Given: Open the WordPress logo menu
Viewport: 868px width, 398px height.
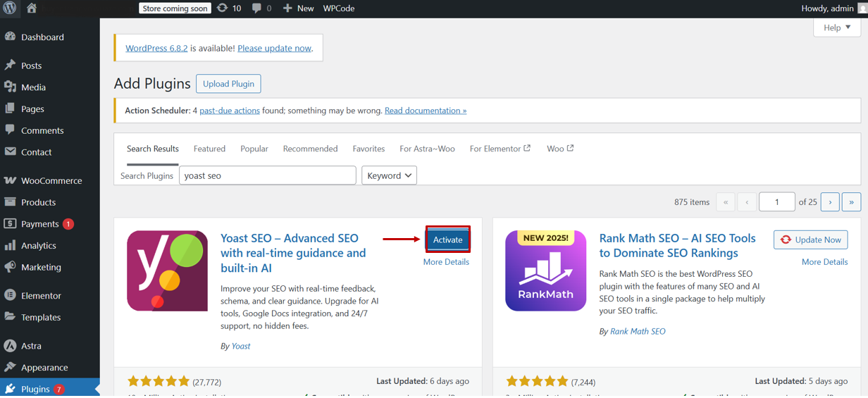Looking at the screenshot, I should (x=10, y=8).
